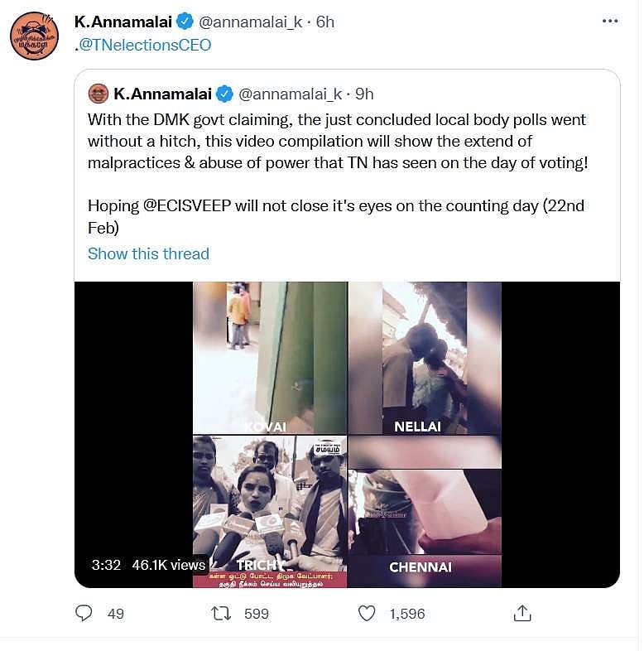Like the tweet with heart icon
This screenshot has height=651, width=644.
[x=367, y=613]
